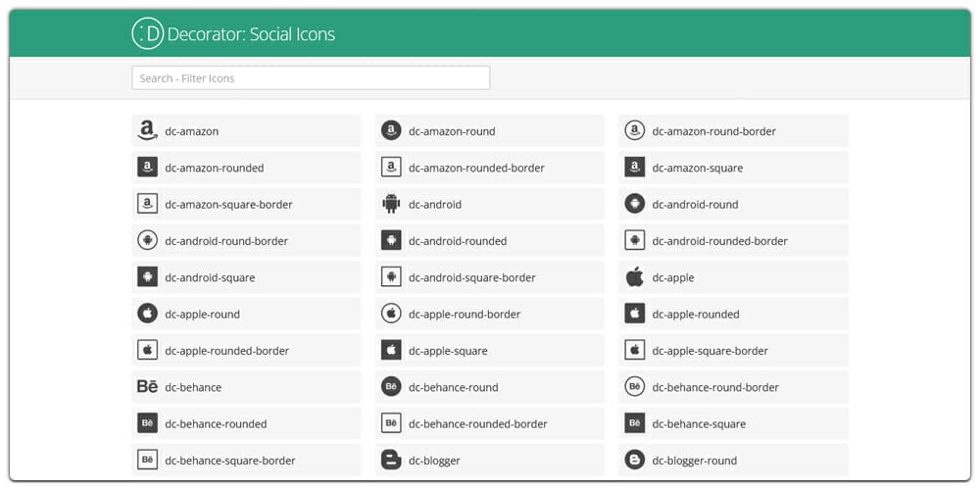Select the plain dc-android robot icon

(391, 204)
